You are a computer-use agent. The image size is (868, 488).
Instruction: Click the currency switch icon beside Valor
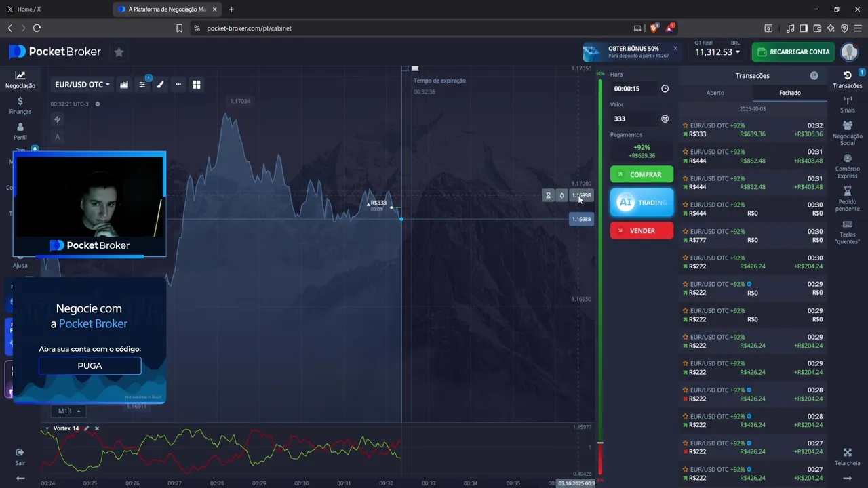pos(665,119)
